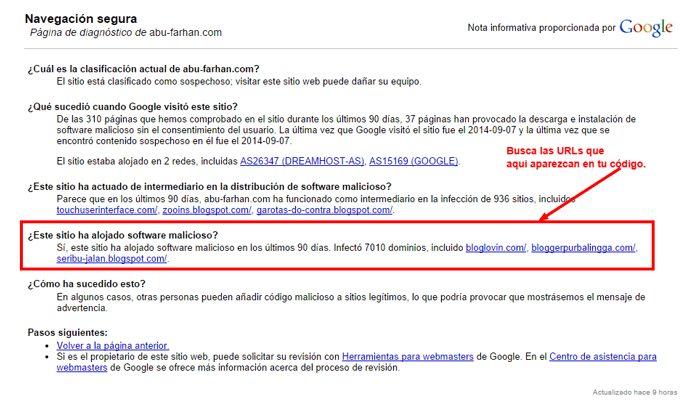Image resolution: width=700 pixels, height=403 pixels.
Task: Select the 'Navegación segura' heading
Action: pyautogui.click(x=81, y=19)
